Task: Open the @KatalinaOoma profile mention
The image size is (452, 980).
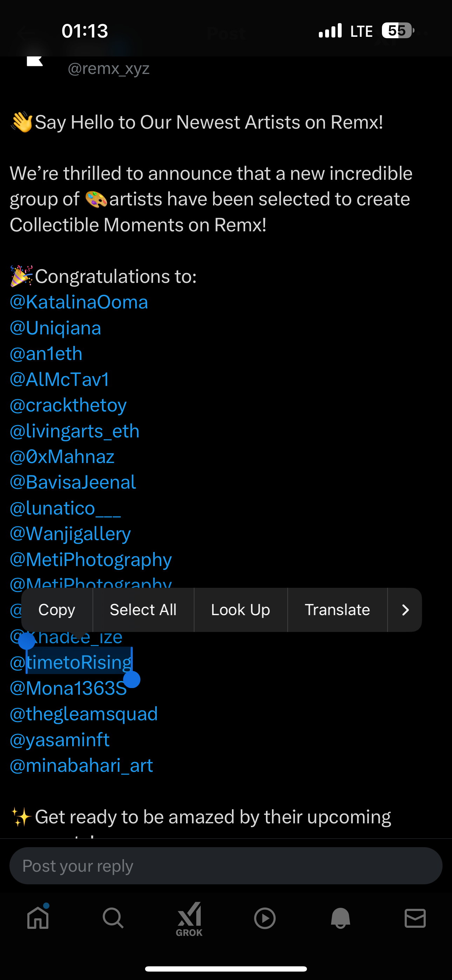Action: click(79, 302)
